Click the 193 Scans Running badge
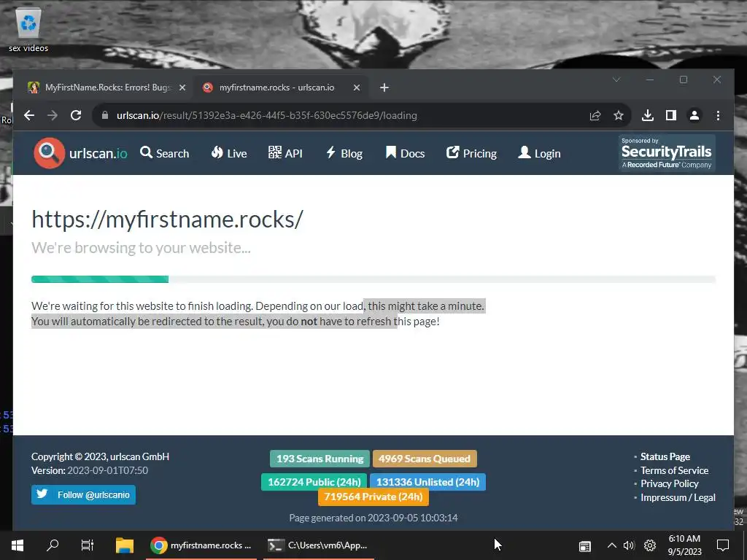This screenshot has width=747, height=560. (320, 459)
